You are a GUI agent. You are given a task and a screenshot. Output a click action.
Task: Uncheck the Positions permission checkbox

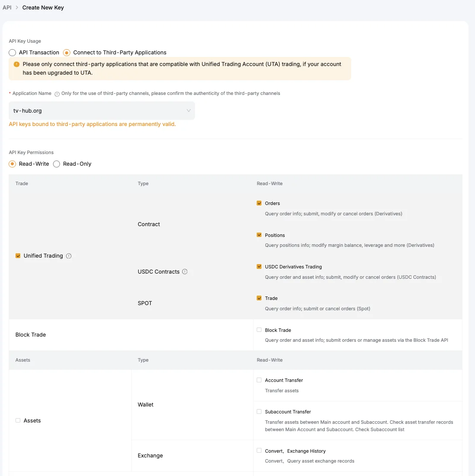coord(259,235)
